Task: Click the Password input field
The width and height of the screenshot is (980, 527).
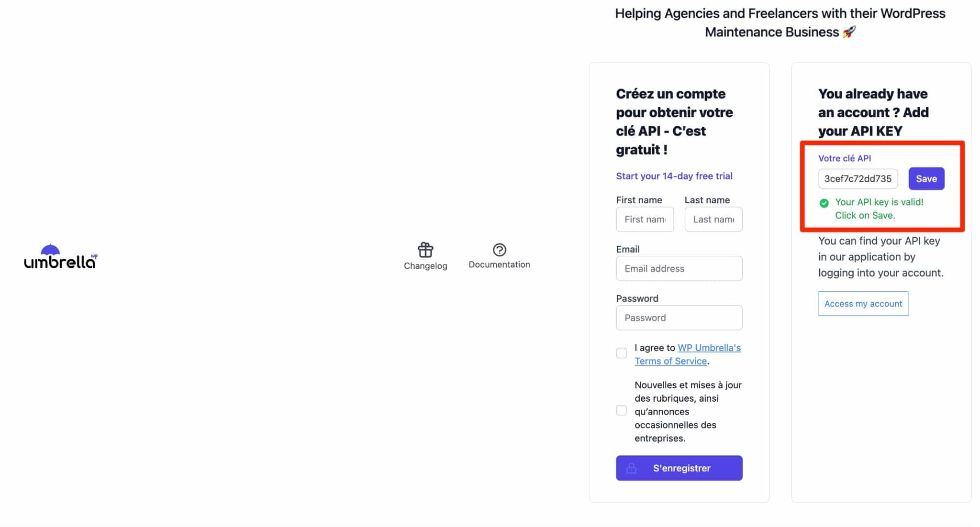Action: click(x=679, y=318)
